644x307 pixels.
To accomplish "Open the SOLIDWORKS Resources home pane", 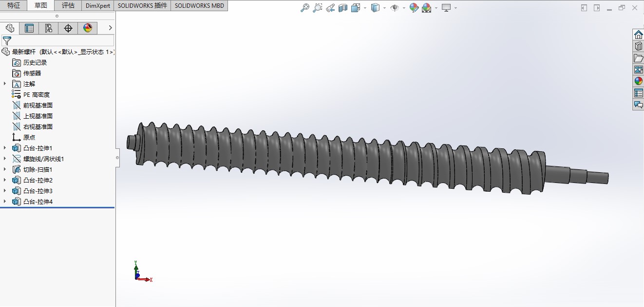I will pos(638,35).
